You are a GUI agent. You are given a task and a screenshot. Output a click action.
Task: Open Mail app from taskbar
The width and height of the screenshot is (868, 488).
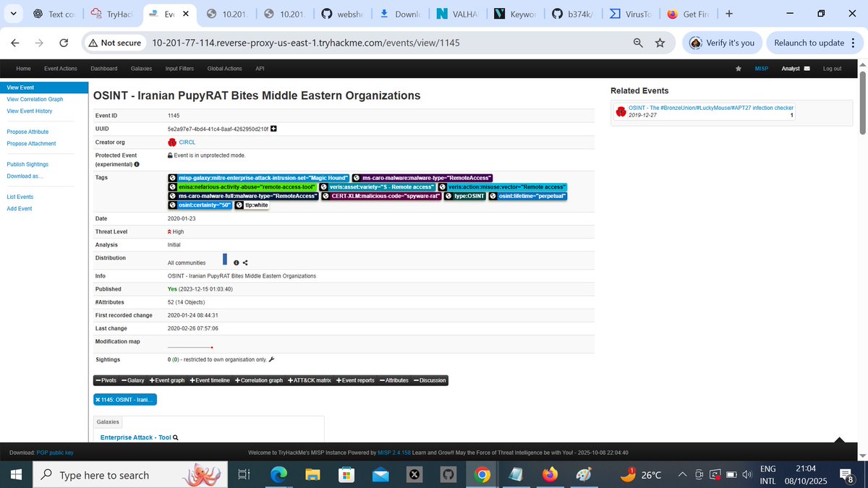point(380,475)
